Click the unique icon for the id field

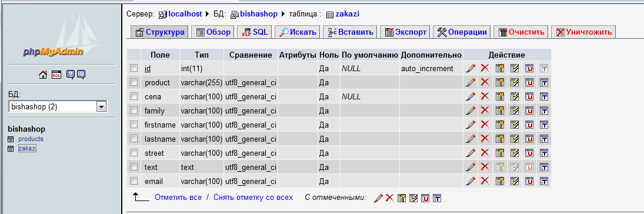529,68
